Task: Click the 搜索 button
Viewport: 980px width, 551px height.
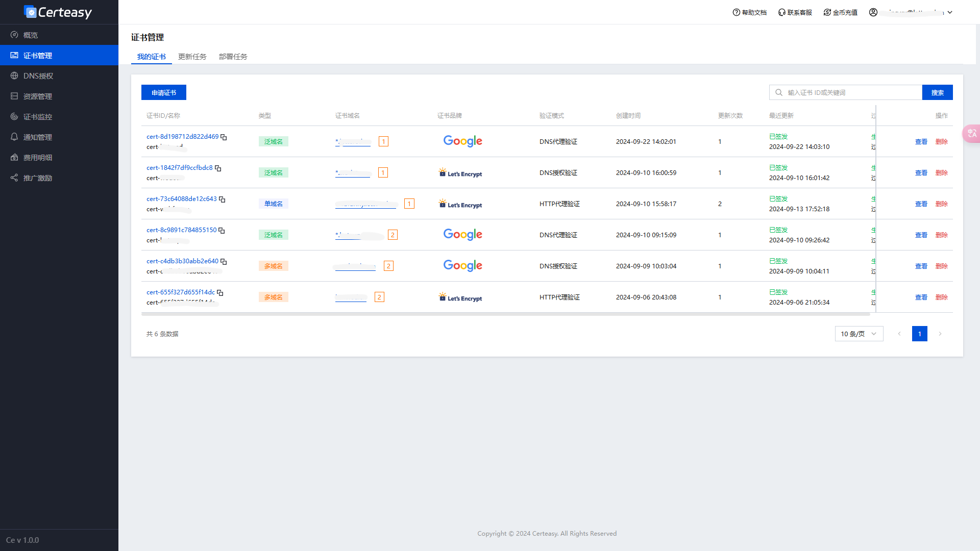Action: tap(938, 92)
